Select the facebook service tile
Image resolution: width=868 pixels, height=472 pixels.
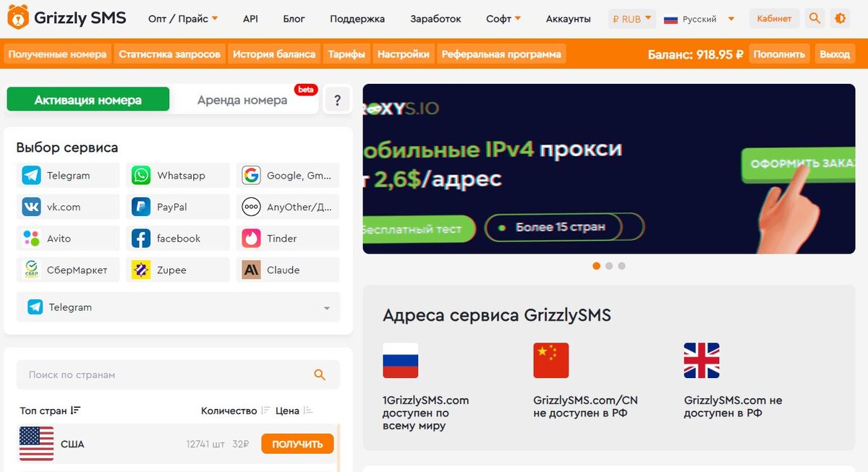coord(178,239)
